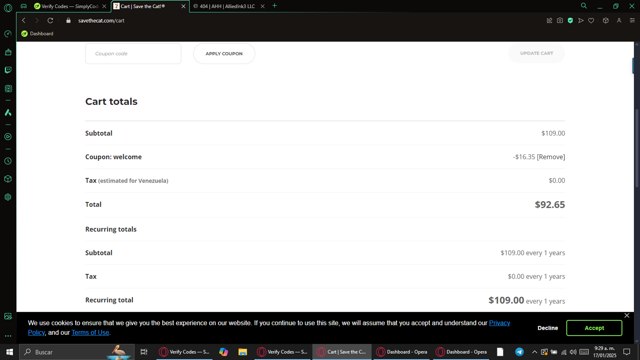Open the tab search magnifier
640x360 pixels.
[x=584, y=6]
